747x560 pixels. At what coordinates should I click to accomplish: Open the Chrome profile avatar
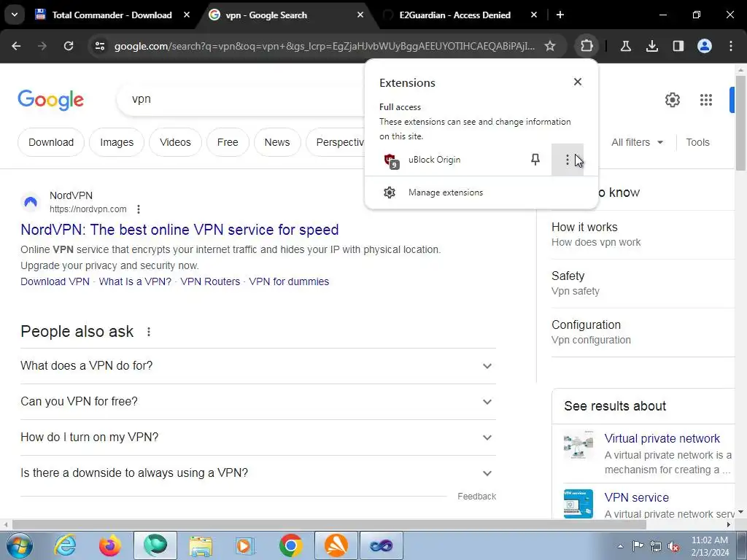(704, 46)
